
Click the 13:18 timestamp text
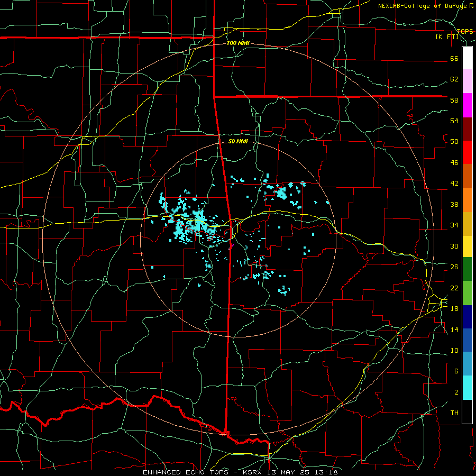326,472
